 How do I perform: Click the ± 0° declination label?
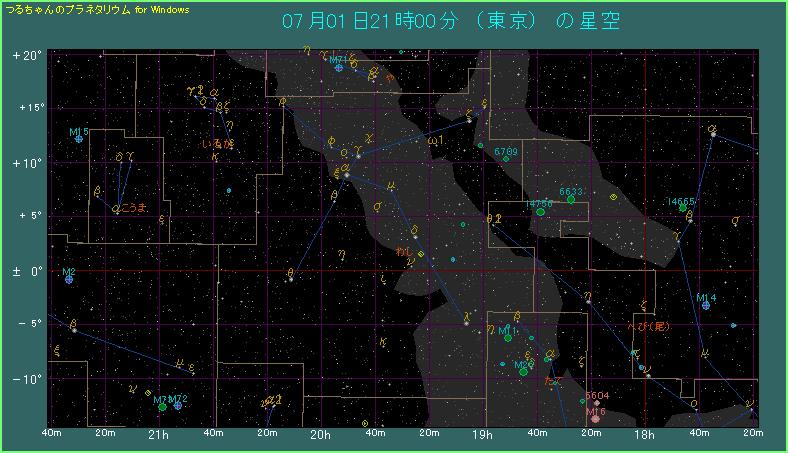pos(27,271)
